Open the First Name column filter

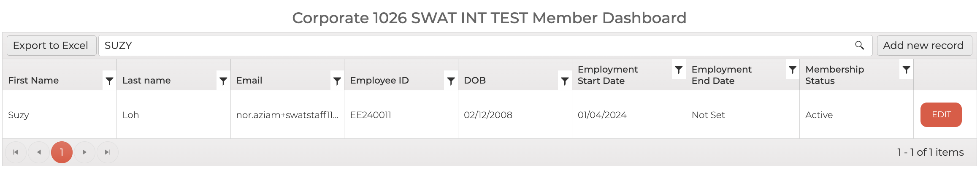coord(109,81)
